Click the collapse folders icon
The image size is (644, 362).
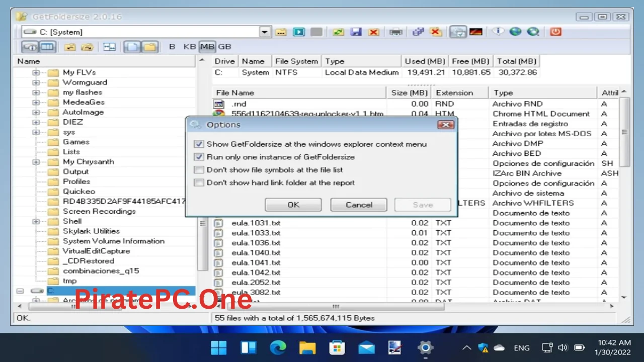tap(70, 47)
